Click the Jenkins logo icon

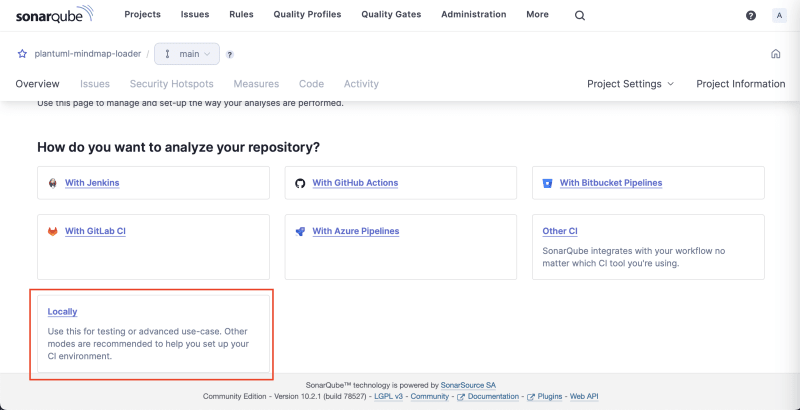click(53, 183)
